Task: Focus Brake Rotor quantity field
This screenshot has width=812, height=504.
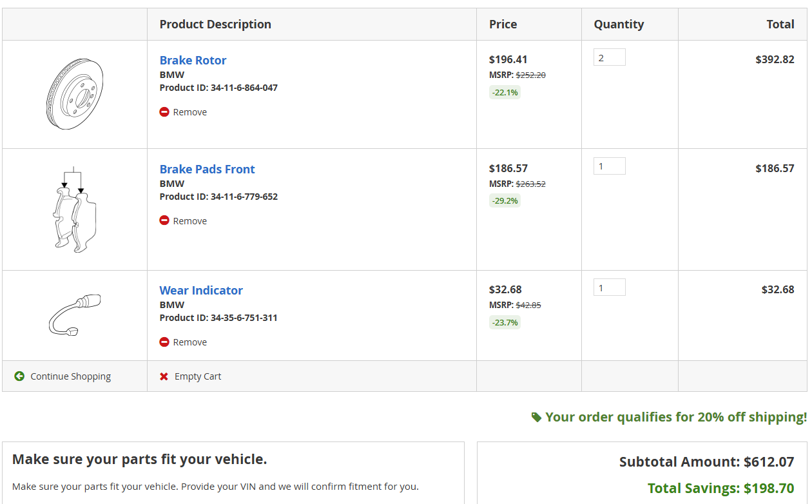Action: click(x=609, y=57)
